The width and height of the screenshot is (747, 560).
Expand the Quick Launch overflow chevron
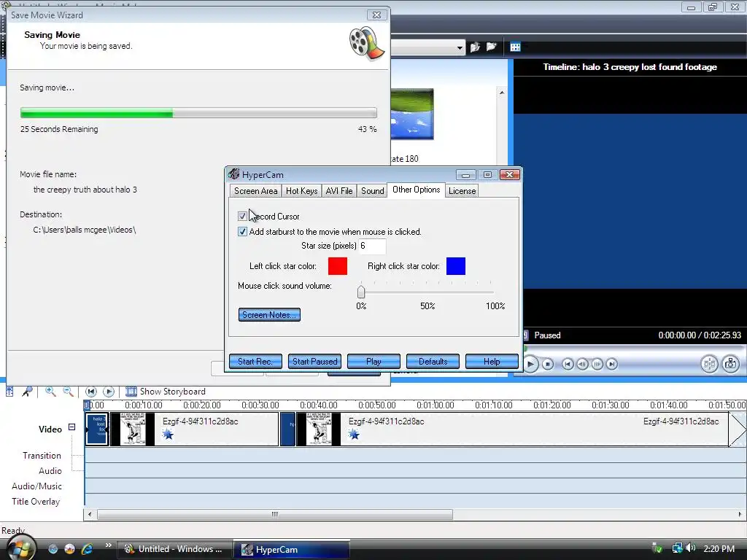[x=109, y=545]
